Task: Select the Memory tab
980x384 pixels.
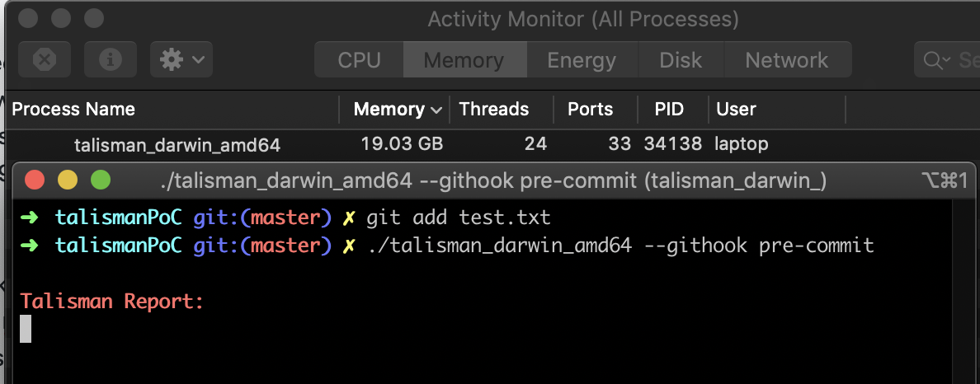Action: coord(464,60)
